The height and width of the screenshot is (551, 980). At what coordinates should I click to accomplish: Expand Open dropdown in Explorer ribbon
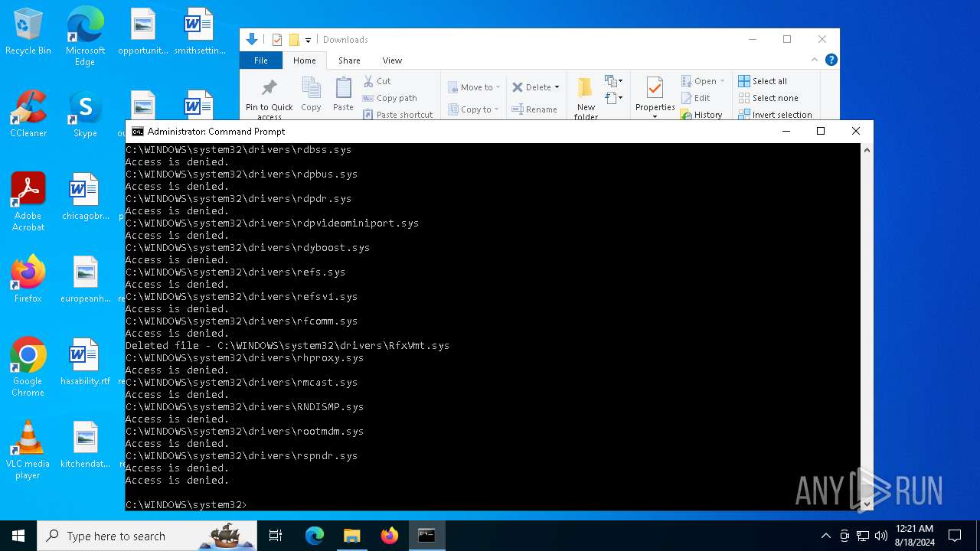722,81
